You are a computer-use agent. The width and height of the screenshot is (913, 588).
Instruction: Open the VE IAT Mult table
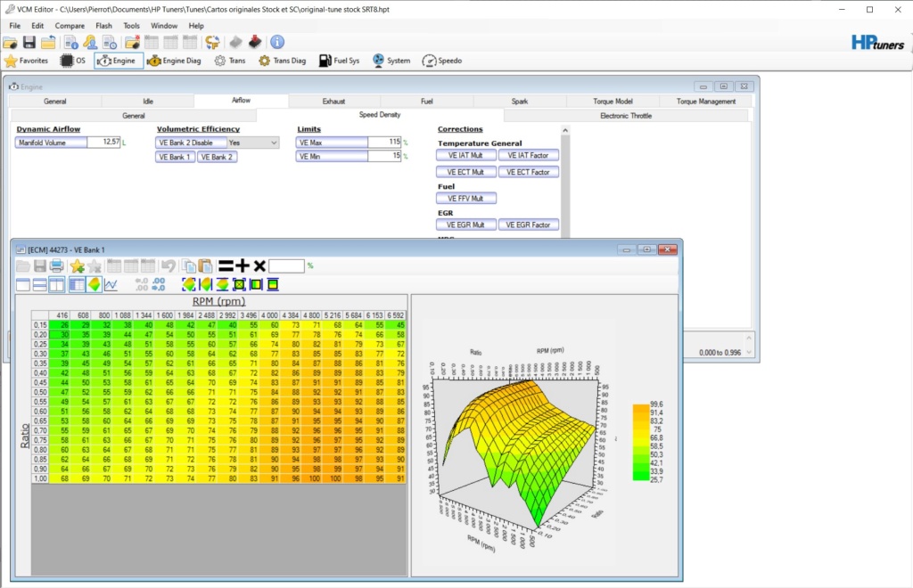point(465,155)
